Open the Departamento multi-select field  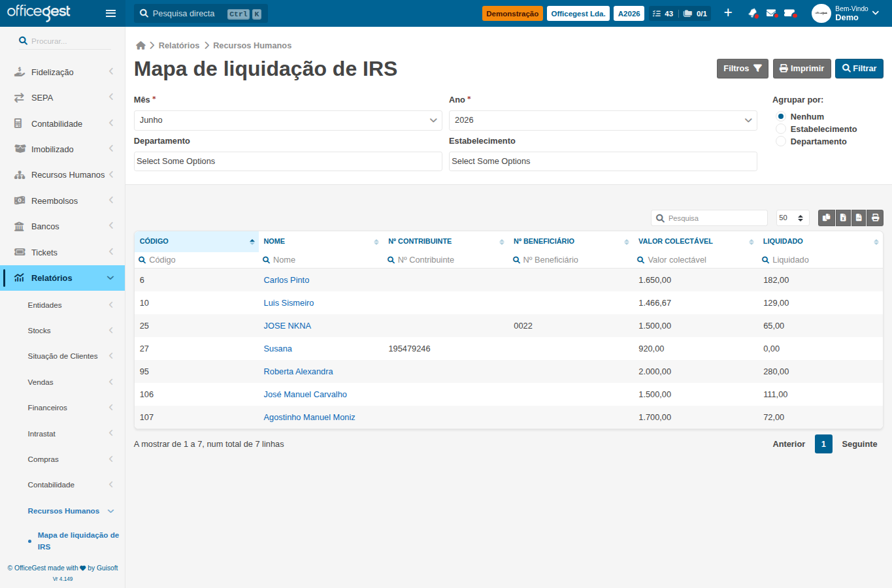point(288,161)
